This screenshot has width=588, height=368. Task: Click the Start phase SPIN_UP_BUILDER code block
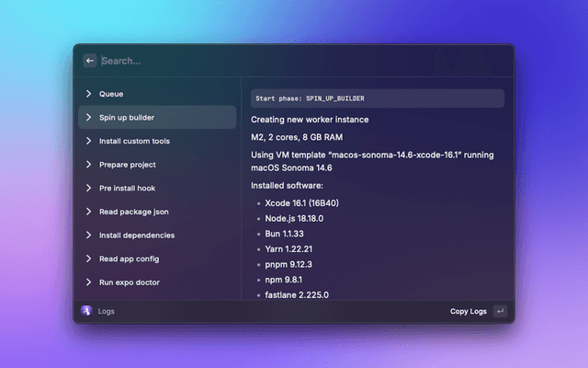[377, 98]
